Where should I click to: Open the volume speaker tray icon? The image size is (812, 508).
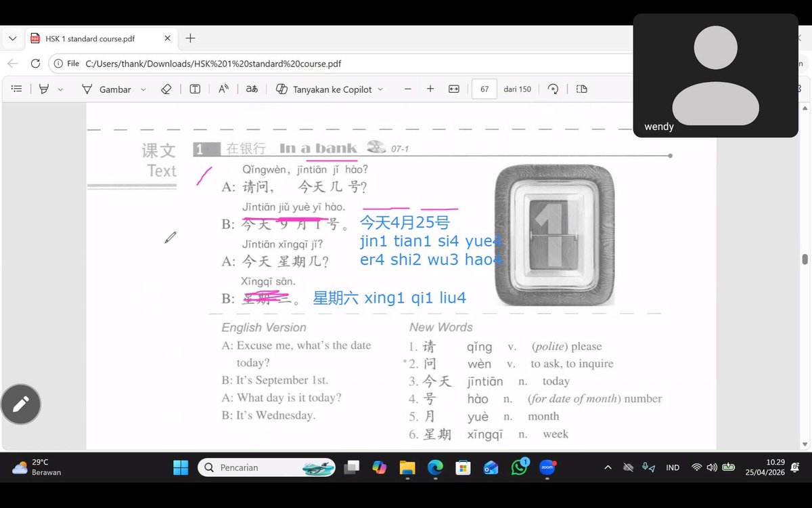[712, 467]
